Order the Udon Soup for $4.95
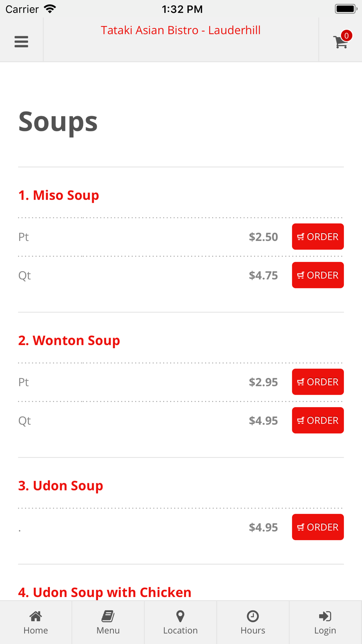The width and height of the screenshot is (362, 644). (317, 527)
